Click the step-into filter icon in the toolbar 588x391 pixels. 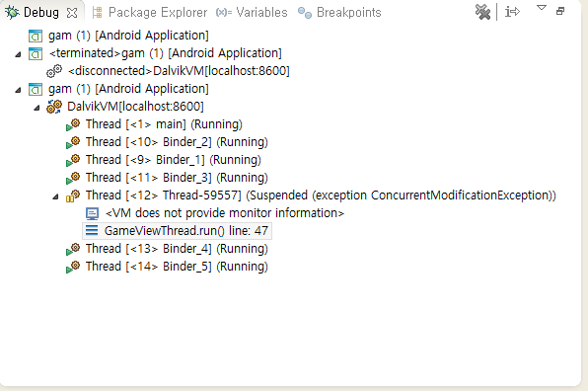pyautogui.click(x=512, y=12)
